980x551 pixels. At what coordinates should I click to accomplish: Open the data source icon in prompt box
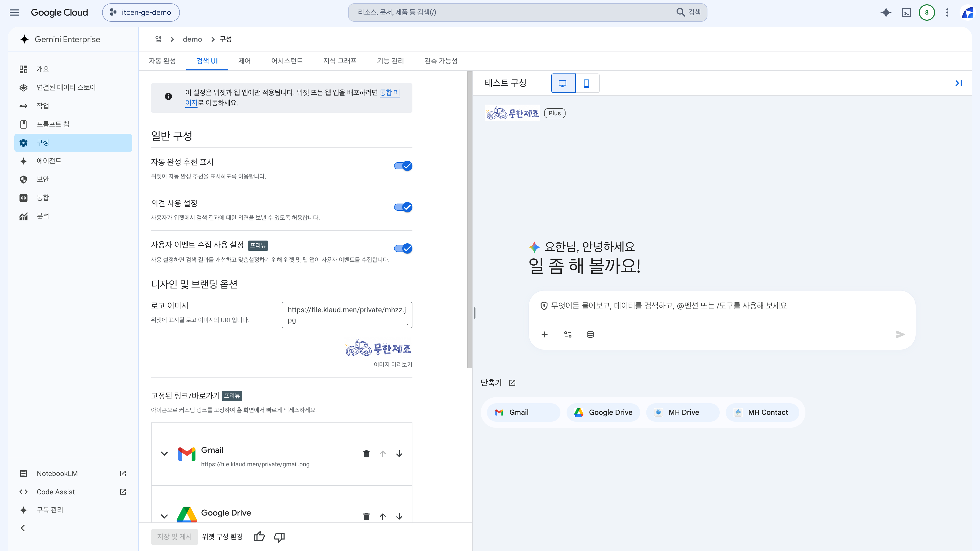[x=590, y=334]
